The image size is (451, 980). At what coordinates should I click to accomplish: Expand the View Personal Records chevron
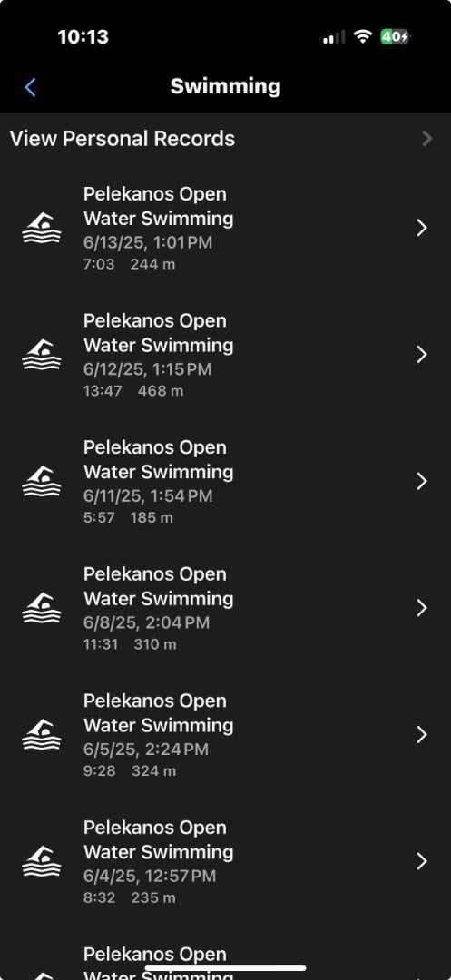point(426,138)
